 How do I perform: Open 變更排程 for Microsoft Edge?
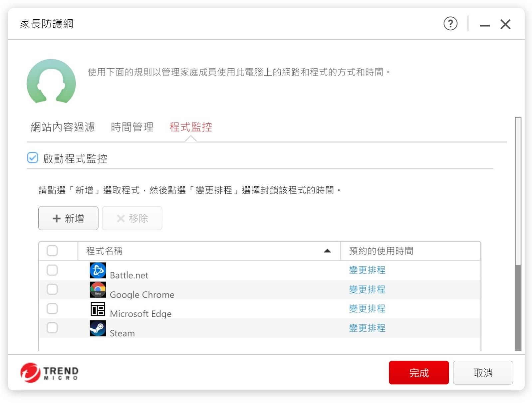tap(367, 308)
